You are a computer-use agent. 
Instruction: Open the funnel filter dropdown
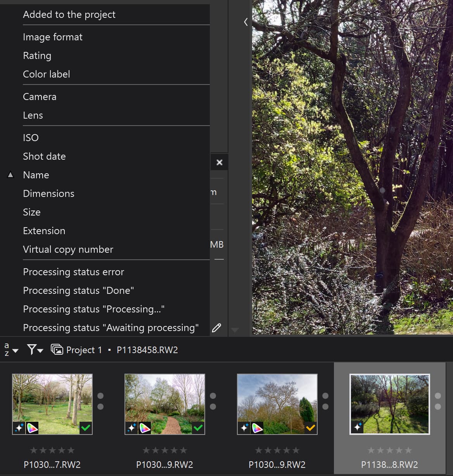[35, 350]
